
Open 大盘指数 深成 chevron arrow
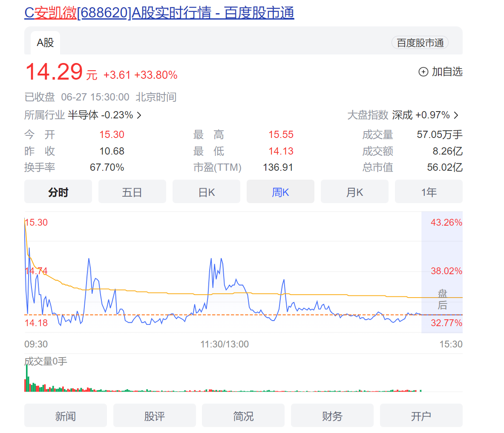pyautogui.click(x=456, y=115)
